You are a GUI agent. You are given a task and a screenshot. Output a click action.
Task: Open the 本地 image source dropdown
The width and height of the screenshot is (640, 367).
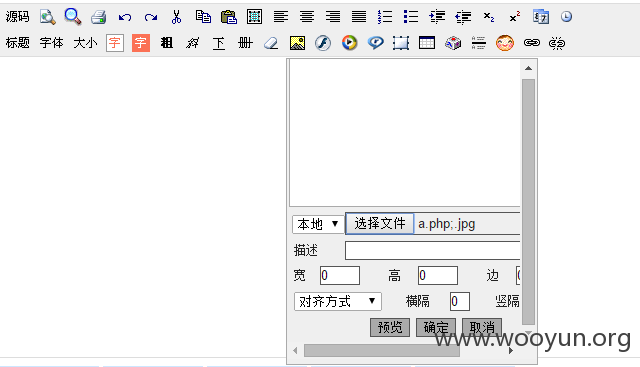click(x=318, y=224)
